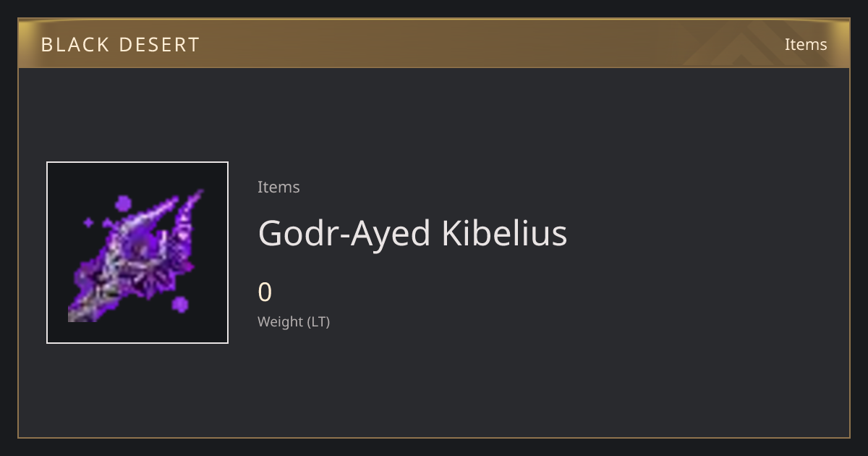The width and height of the screenshot is (868, 456).
Task: Select the Items breadcrumb above item name
Action: coord(278,187)
